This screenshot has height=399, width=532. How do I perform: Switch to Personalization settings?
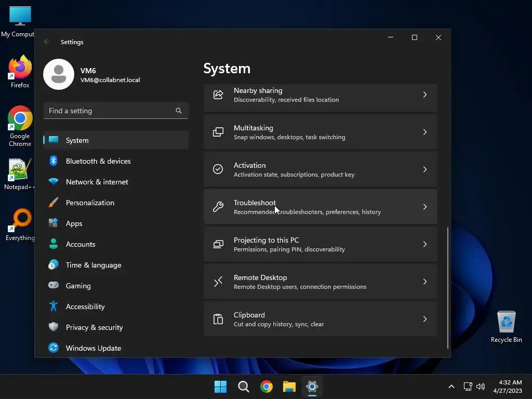pyautogui.click(x=116, y=202)
